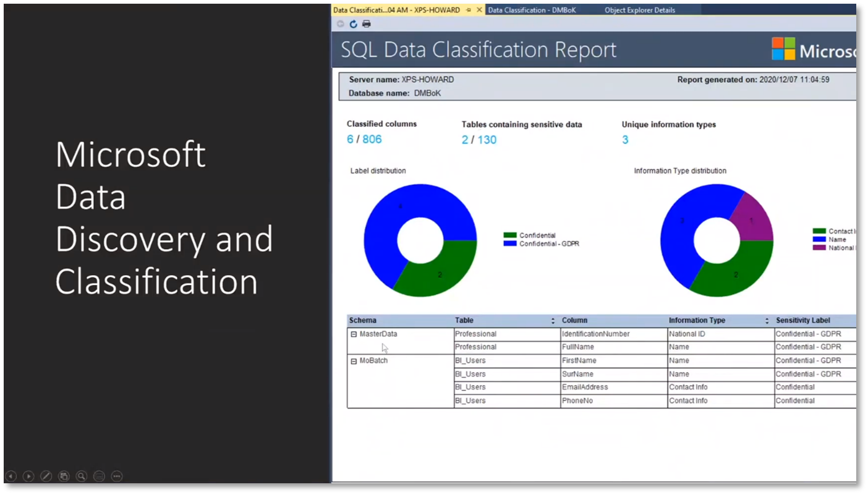
Task: Select the SurName column cell
Action: pos(614,374)
